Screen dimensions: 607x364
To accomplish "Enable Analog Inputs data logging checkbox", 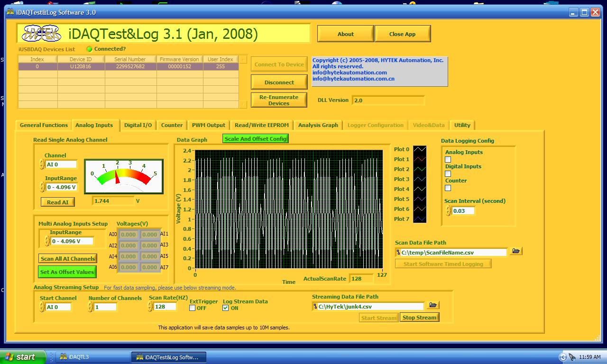I will (448, 160).
